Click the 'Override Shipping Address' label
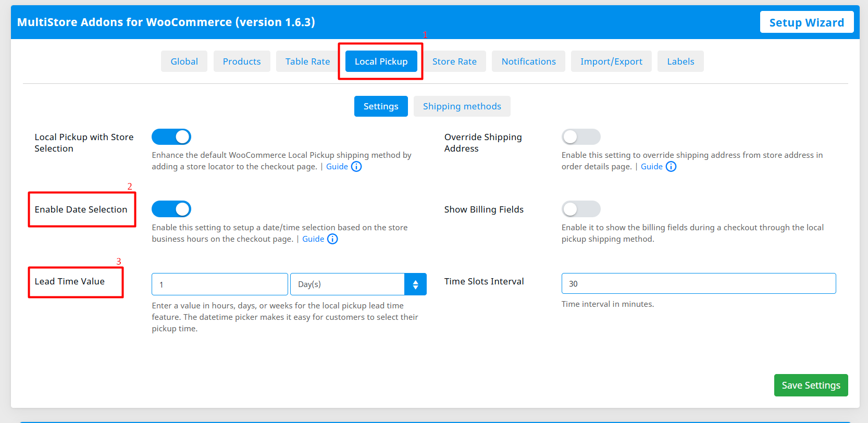Viewport: 868px width, 423px height. 483,143
